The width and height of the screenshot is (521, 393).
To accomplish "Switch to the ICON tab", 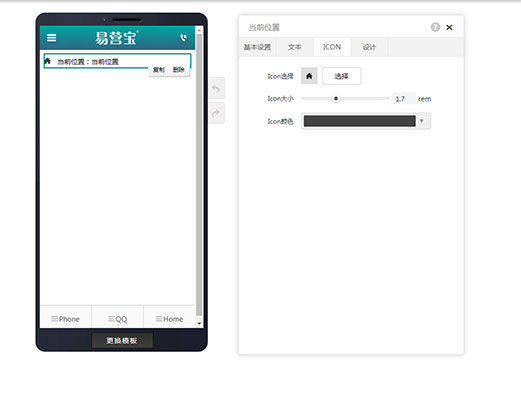I will 332,47.
